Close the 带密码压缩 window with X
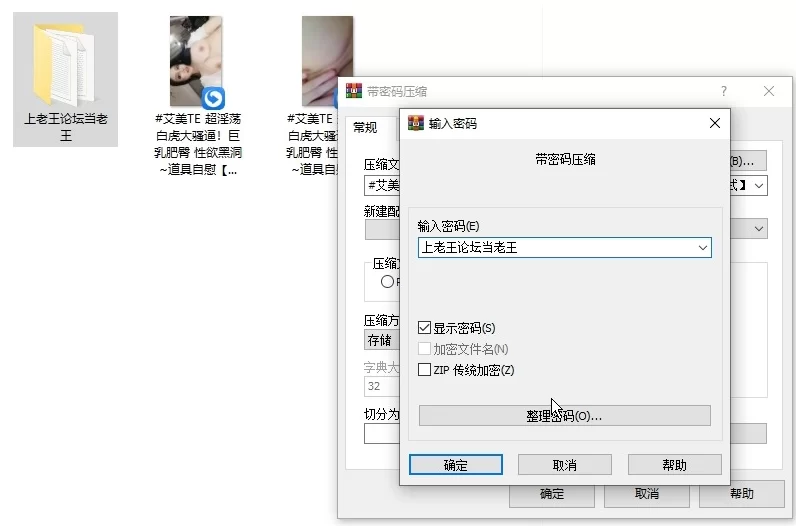This screenshot has width=796, height=526. pyautogui.click(x=769, y=91)
